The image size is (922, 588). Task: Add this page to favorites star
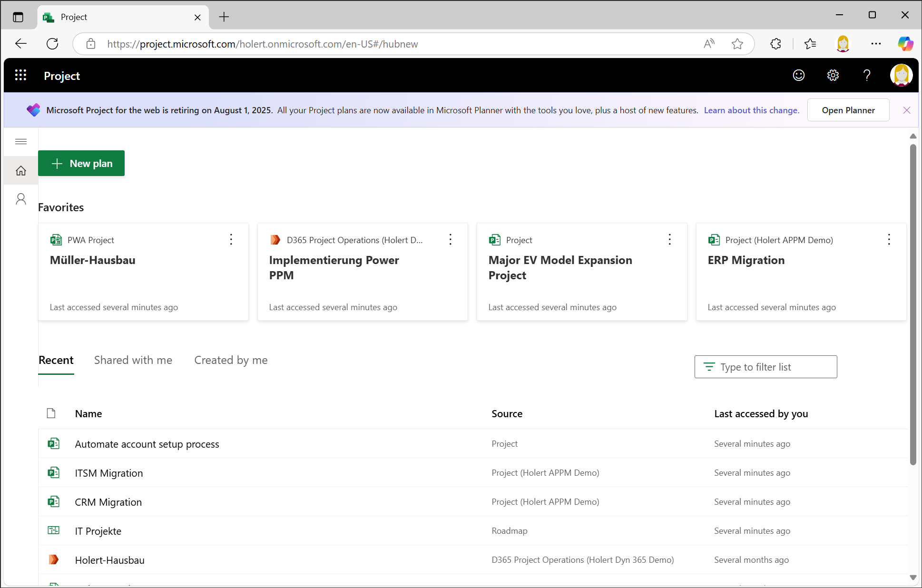pyautogui.click(x=737, y=44)
